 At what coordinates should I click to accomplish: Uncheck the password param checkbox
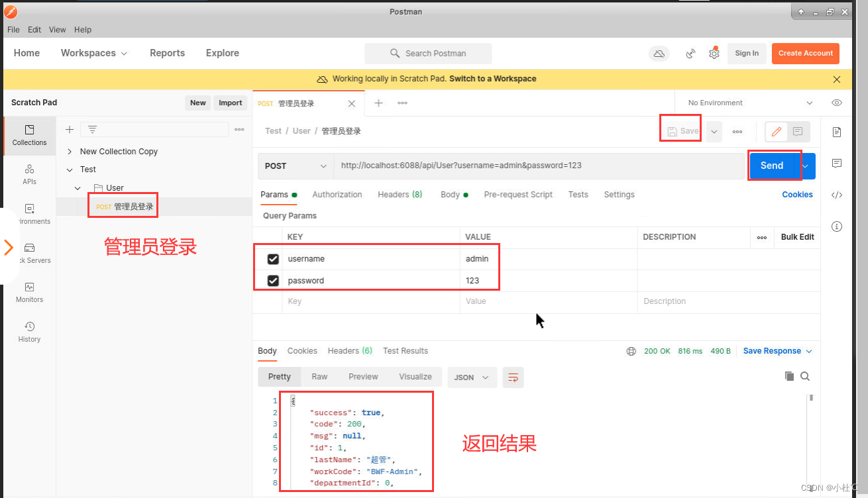273,281
